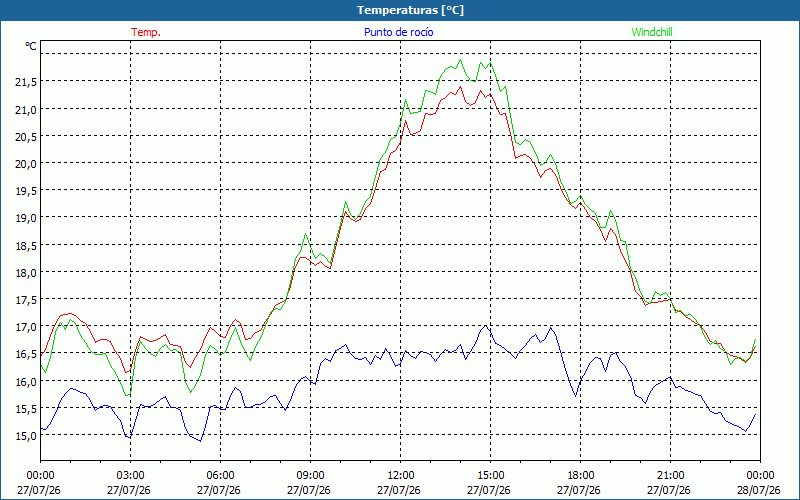Click the 18:00 time axis label

pos(580,476)
